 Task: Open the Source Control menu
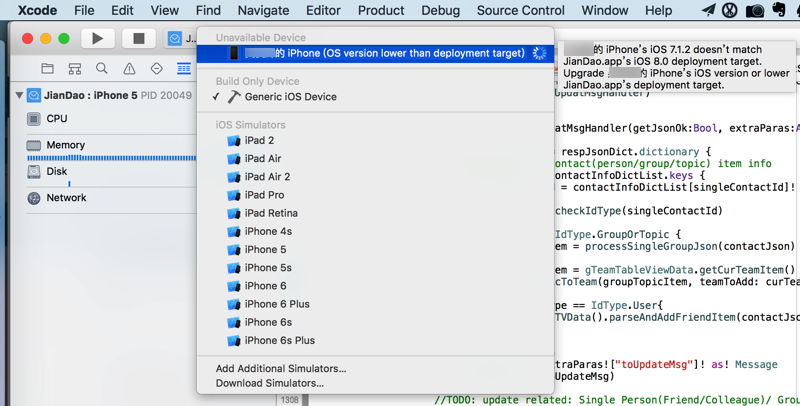point(520,10)
